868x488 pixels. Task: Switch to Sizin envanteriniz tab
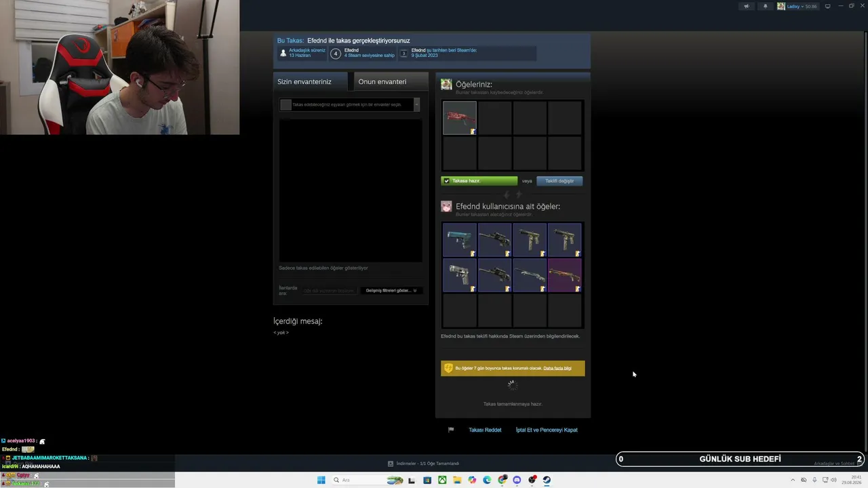click(310, 81)
